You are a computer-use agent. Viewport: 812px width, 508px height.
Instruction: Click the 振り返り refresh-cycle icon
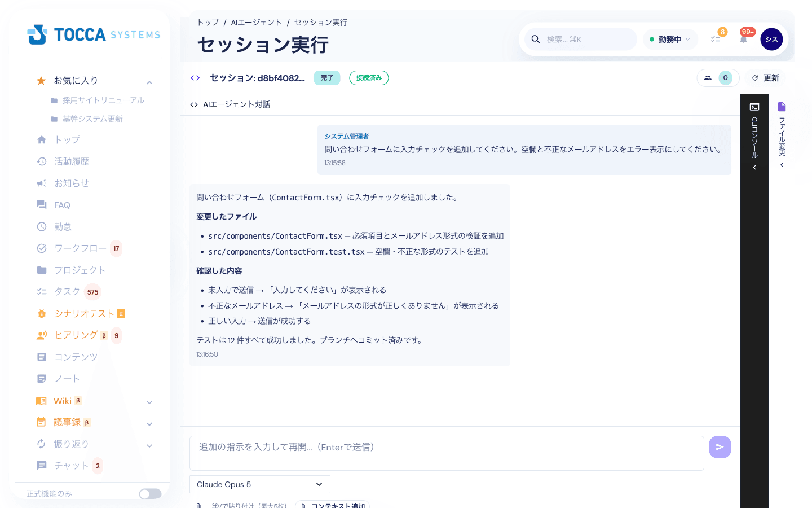(41, 444)
